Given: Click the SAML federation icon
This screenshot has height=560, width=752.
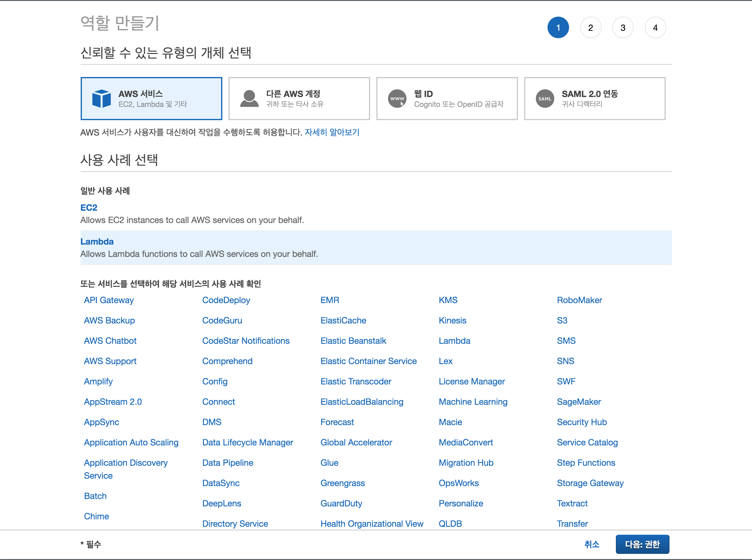Looking at the screenshot, I should [544, 99].
